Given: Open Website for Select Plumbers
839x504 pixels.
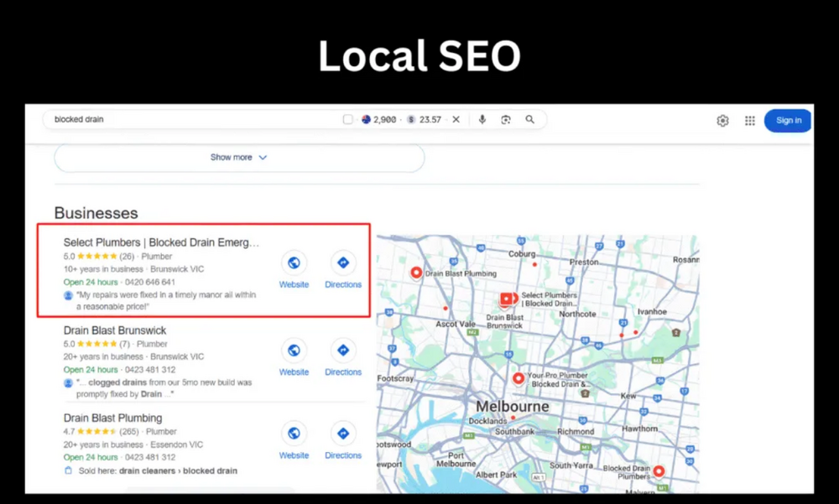Looking at the screenshot, I should [294, 270].
